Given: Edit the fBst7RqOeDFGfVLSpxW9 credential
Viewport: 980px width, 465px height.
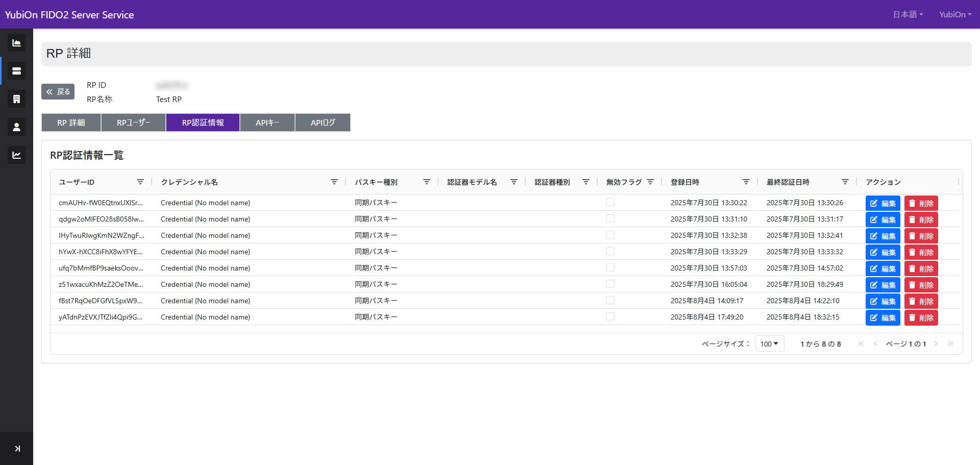Looking at the screenshot, I should coord(883,301).
